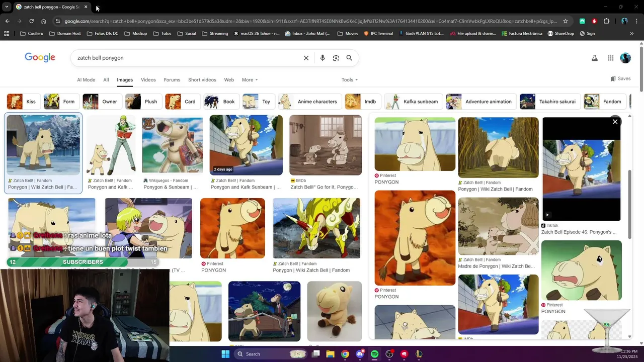
Task: Click the Google logo
Action: 40,57
